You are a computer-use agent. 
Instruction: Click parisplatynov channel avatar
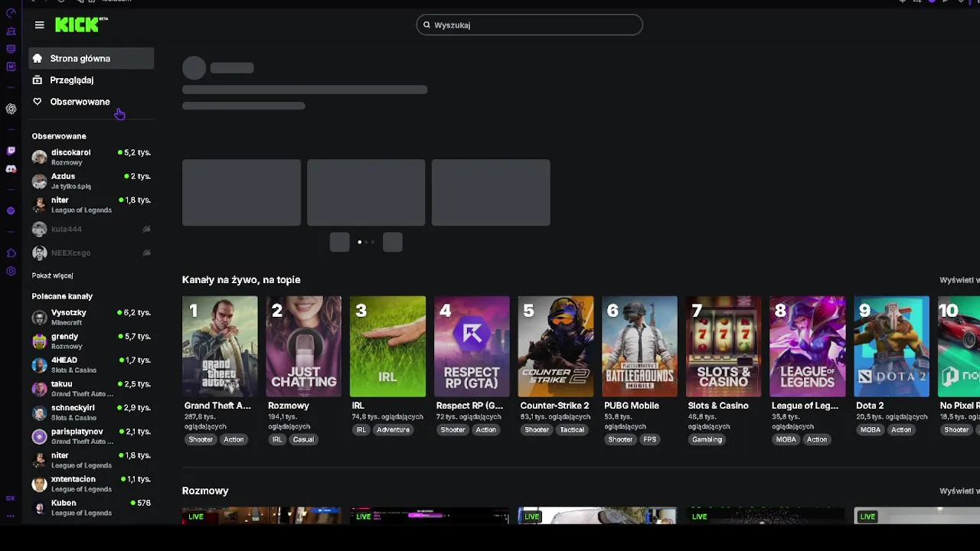point(39,436)
